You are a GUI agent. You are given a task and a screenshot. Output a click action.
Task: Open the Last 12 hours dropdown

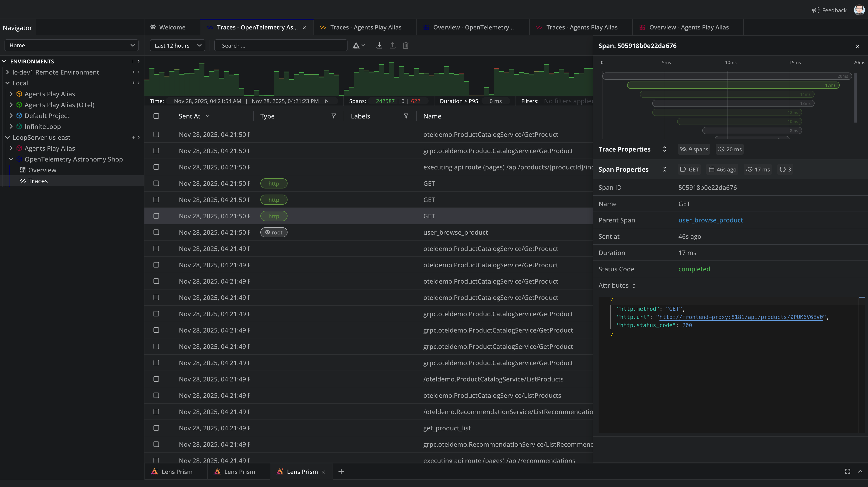177,46
